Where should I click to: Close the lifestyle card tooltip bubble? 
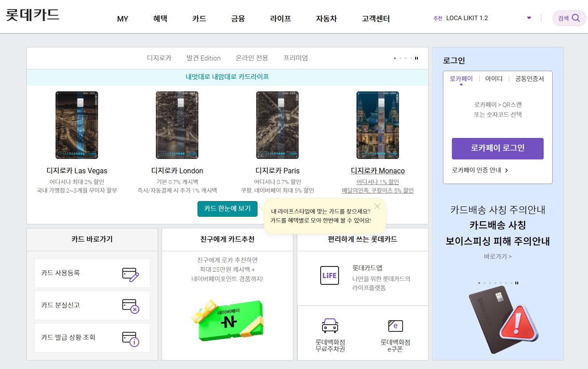378,206
